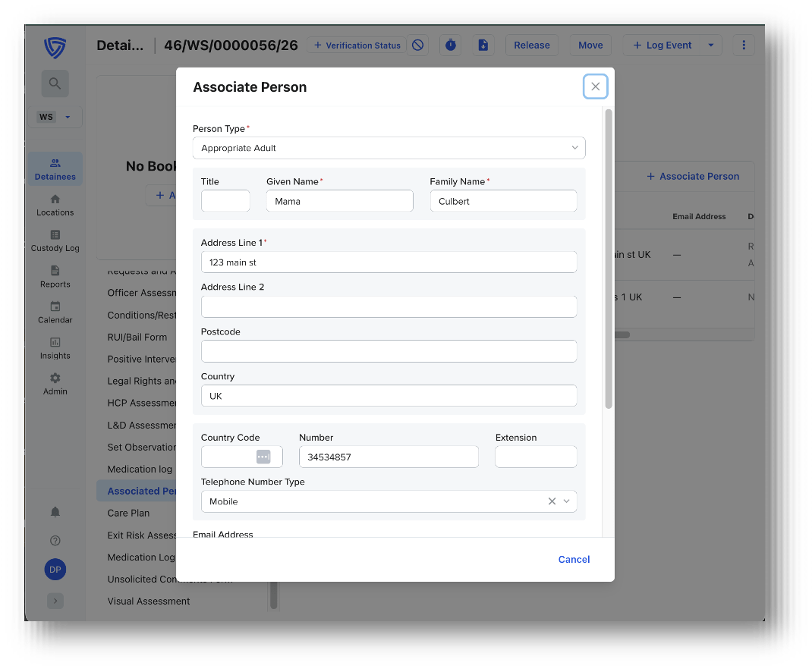The height and width of the screenshot is (669, 812).
Task: Open Calendar in sidebar
Action: 55,313
